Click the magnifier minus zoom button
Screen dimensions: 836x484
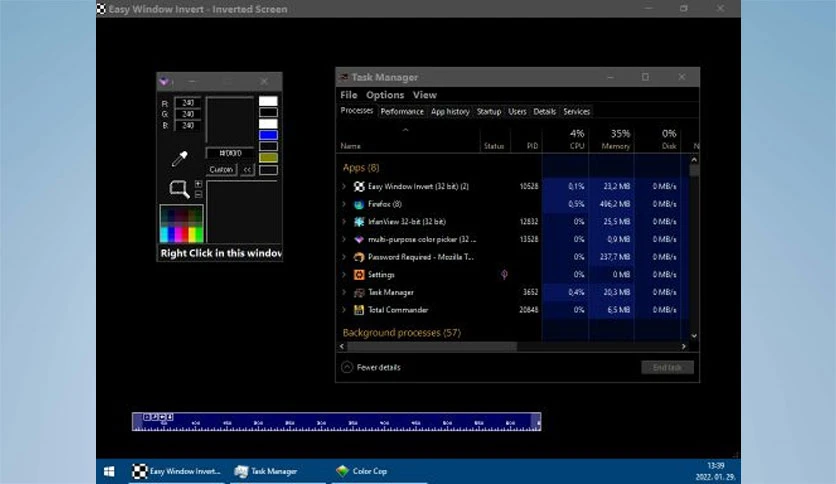(x=198, y=195)
